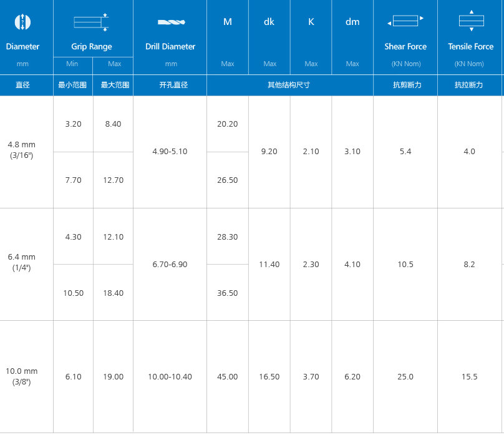Click the dk column header
Image resolution: width=504 pixels, height=435 pixels.
269,22
